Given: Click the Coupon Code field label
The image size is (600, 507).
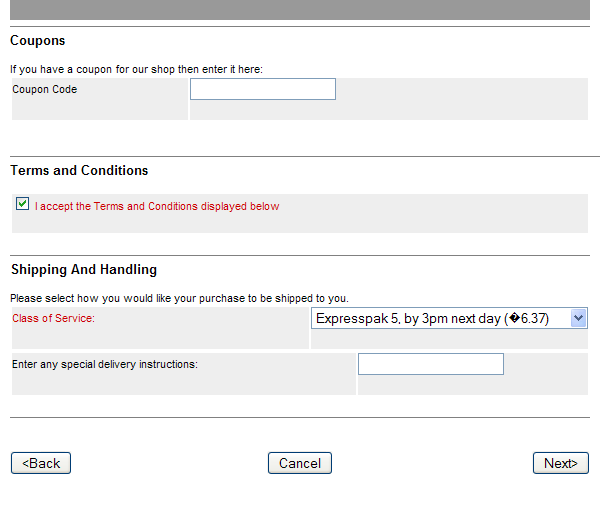Looking at the screenshot, I should coord(45,89).
